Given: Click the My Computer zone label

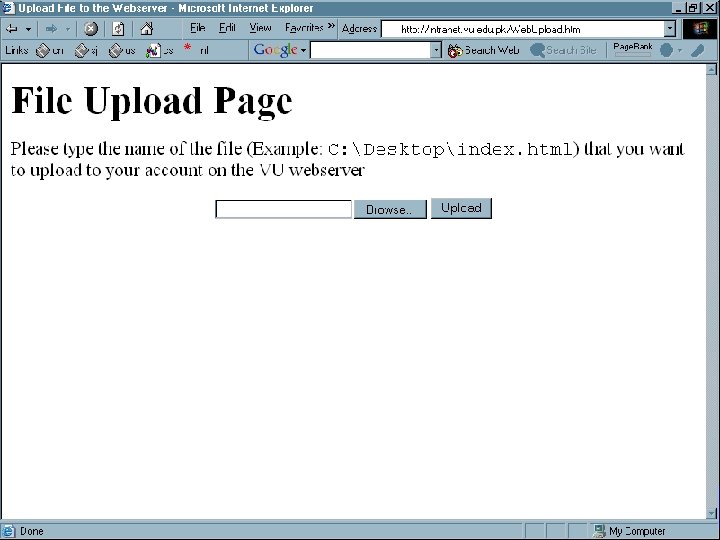Looking at the screenshot, I should pos(637,531).
